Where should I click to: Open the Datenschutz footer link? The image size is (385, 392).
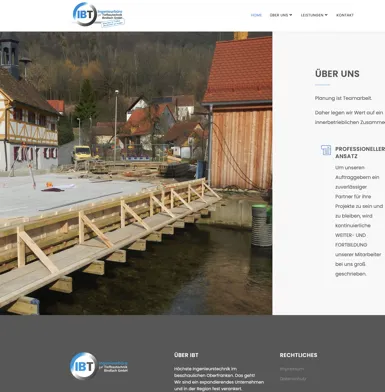point(293,379)
